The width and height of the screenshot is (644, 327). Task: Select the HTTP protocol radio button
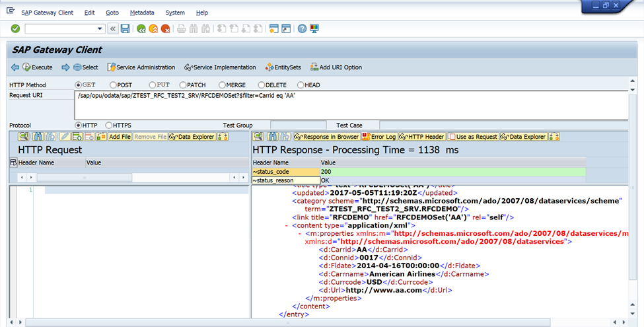point(78,126)
